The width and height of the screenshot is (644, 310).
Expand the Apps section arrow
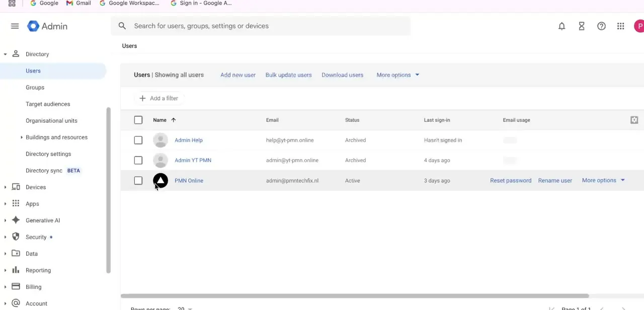(5, 204)
